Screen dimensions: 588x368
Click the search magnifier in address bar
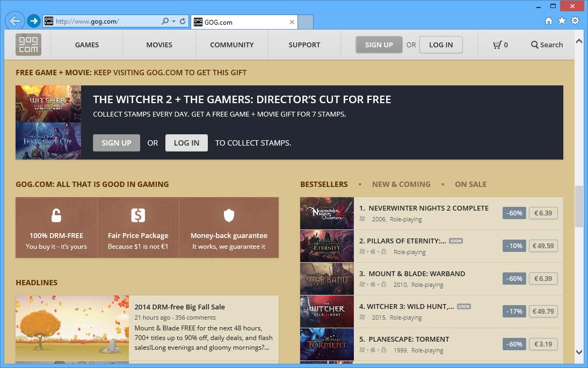165,21
